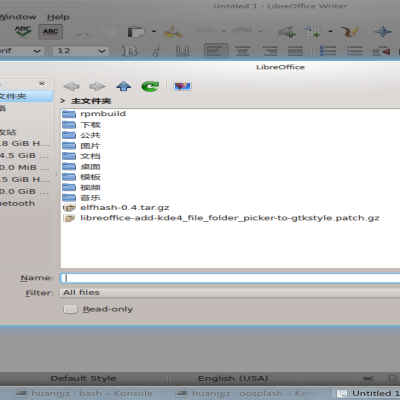Open the Table dropdown arrow
The image size is (400, 400).
(330, 32)
